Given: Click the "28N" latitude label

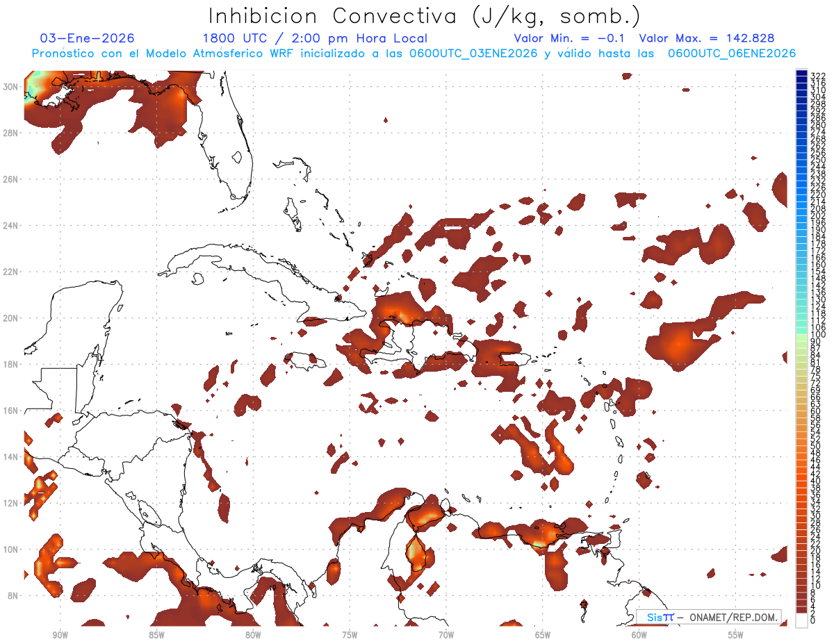Looking at the screenshot, I should tap(12, 133).
